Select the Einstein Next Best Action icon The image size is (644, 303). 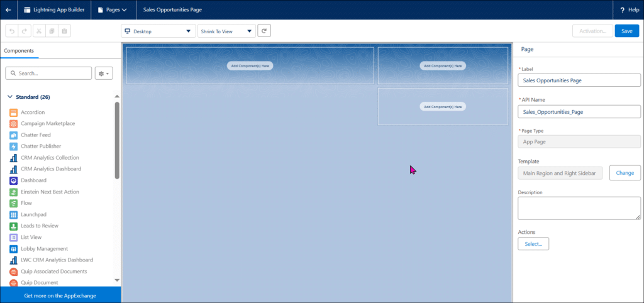pos(14,192)
